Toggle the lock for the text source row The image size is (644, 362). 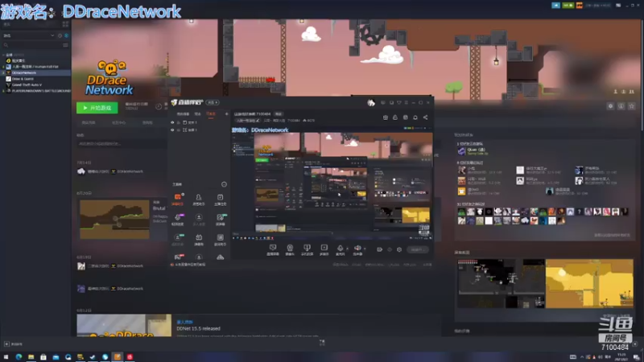pos(179,122)
